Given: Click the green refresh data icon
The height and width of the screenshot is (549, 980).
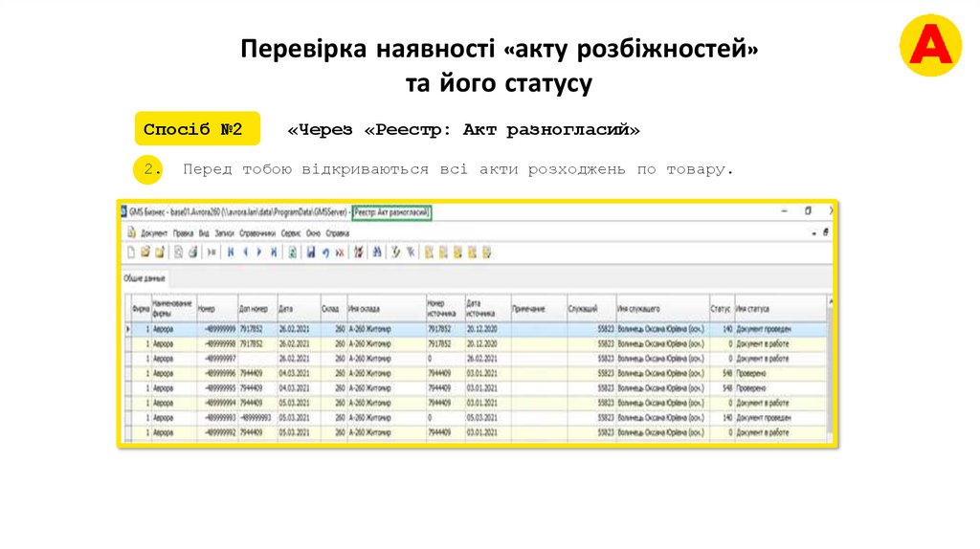Looking at the screenshot, I should pos(292,253).
